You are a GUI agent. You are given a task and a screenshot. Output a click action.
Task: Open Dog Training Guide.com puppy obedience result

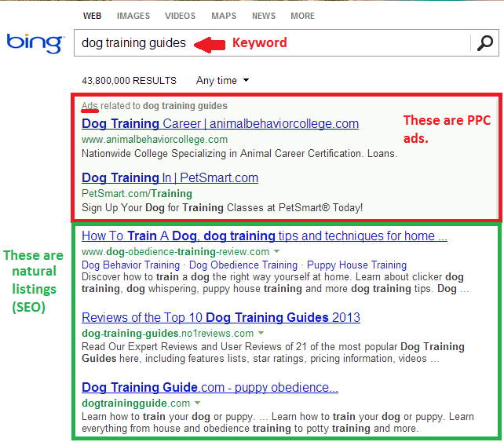(210, 387)
